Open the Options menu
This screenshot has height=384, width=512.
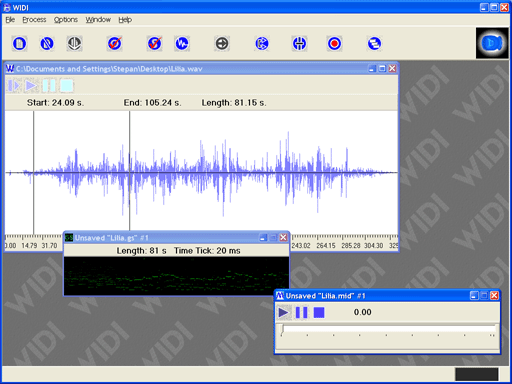click(66, 20)
